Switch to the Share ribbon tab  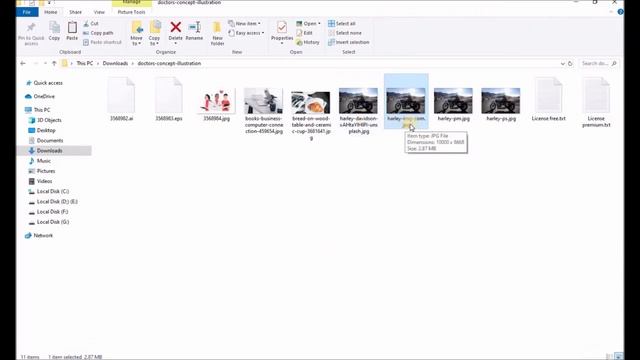pos(76,12)
